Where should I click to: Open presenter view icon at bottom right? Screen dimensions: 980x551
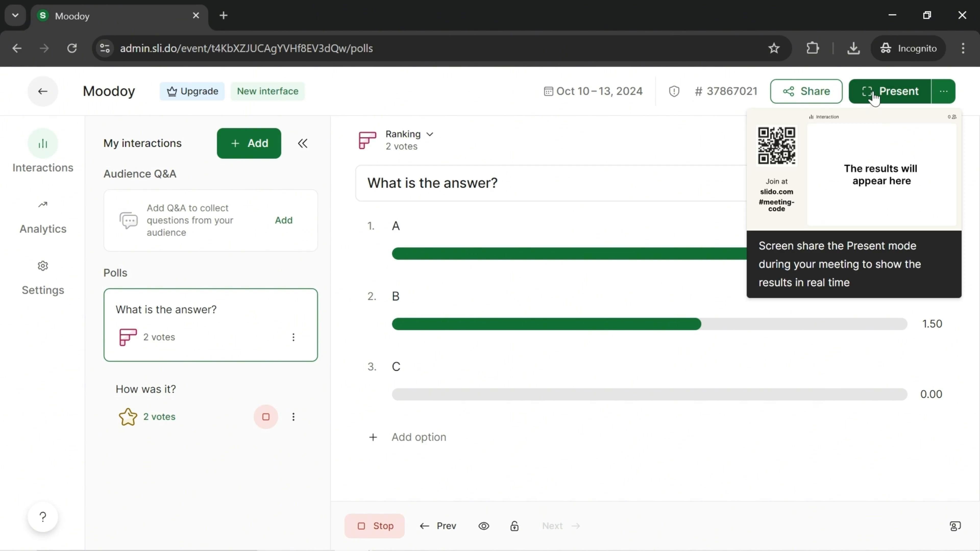[x=955, y=526]
